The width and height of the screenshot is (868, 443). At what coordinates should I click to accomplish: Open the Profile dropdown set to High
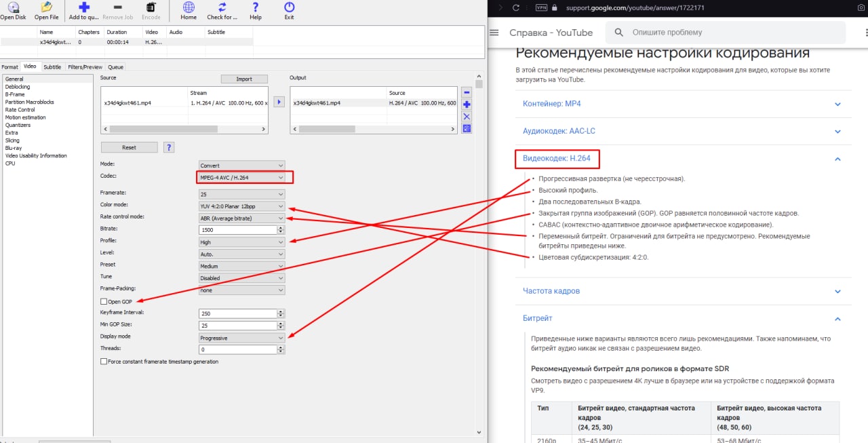click(x=241, y=242)
